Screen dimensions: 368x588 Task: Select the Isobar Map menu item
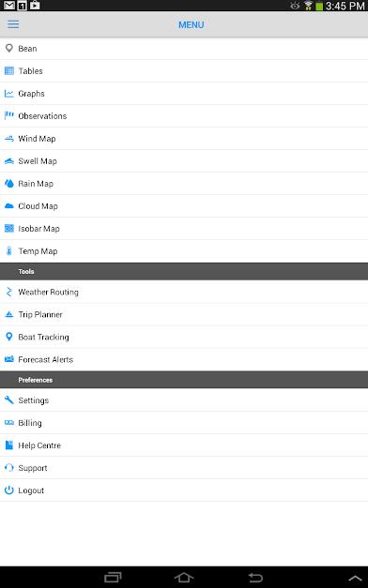coord(184,229)
